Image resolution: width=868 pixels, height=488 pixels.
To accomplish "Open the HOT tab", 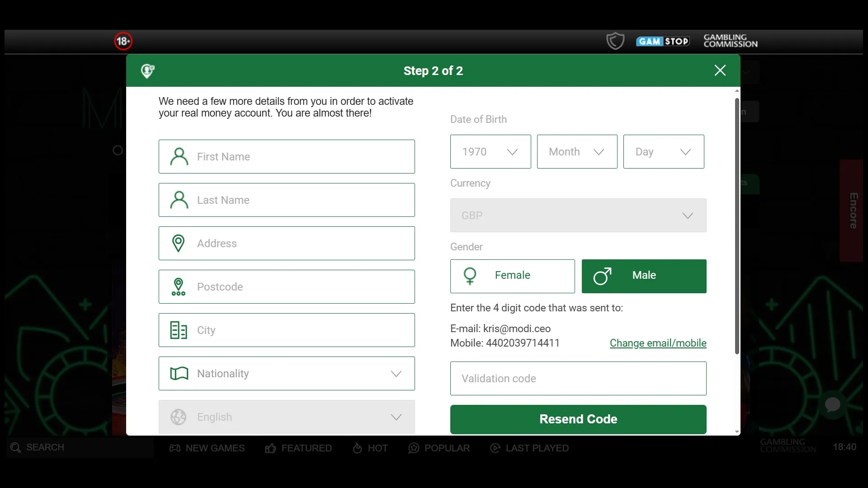I will tap(370, 448).
